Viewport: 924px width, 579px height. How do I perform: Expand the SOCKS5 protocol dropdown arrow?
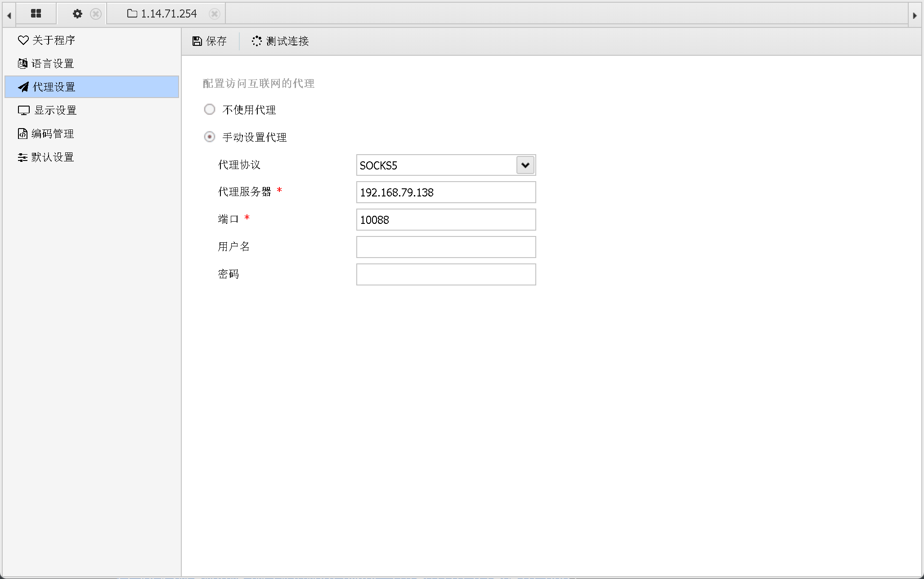525,165
